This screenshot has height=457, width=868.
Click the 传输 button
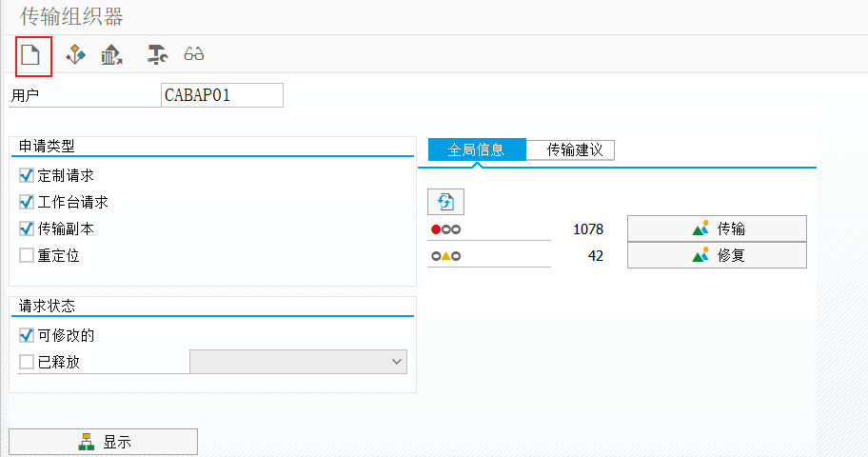pyautogui.click(x=717, y=228)
